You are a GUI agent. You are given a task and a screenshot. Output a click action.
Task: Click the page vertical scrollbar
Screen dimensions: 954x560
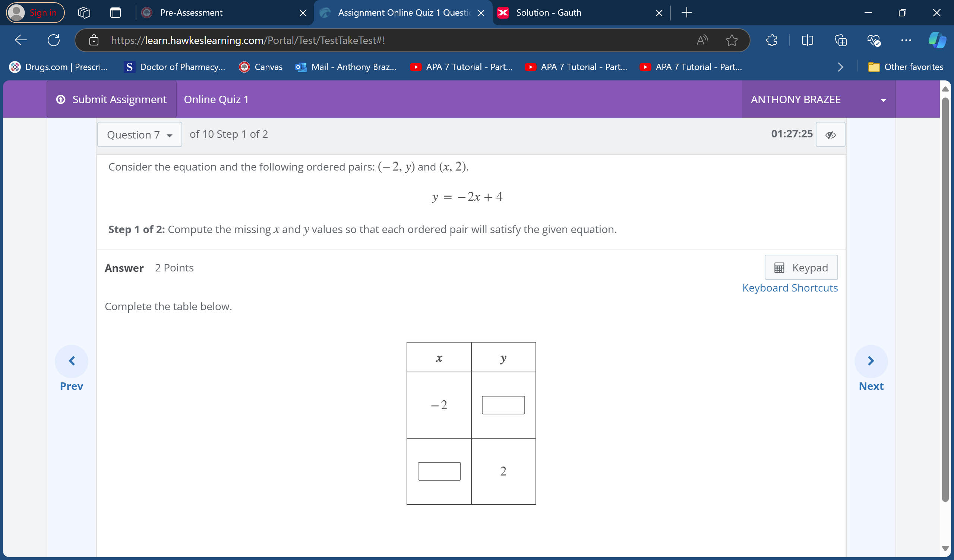945,299
